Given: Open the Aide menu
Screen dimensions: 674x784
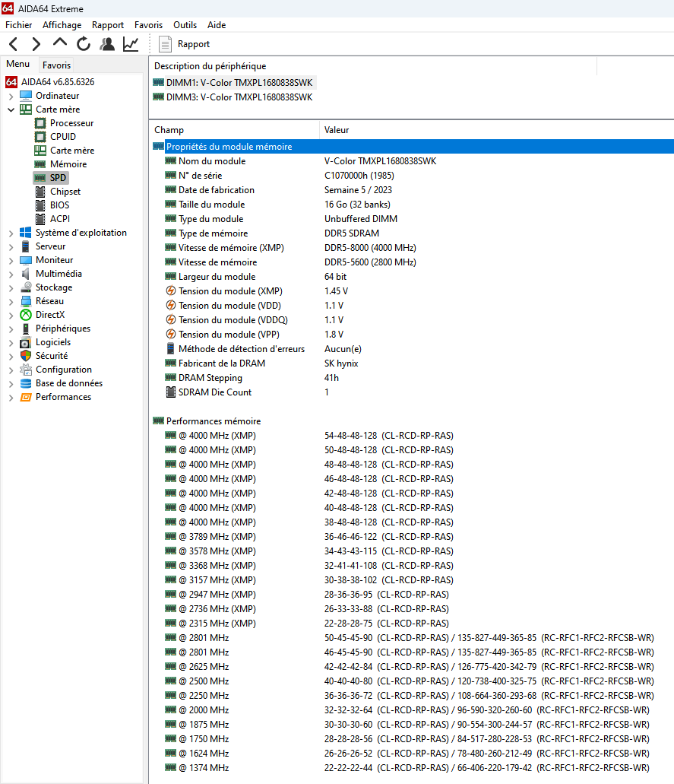Looking at the screenshot, I should [217, 25].
